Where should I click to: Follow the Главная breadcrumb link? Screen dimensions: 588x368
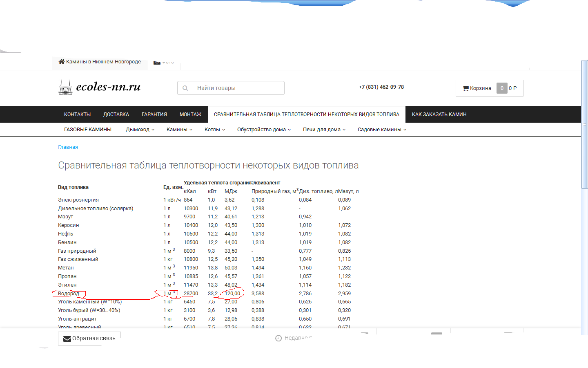coord(68,147)
